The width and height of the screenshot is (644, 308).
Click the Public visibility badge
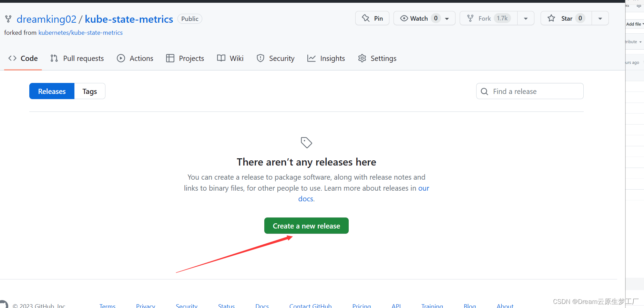click(190, 19)
